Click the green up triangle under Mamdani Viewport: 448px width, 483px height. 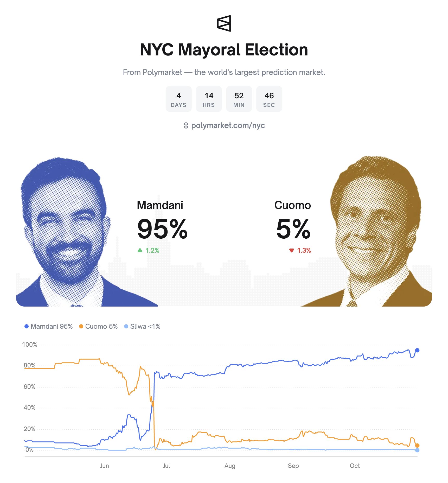(140, 250)
